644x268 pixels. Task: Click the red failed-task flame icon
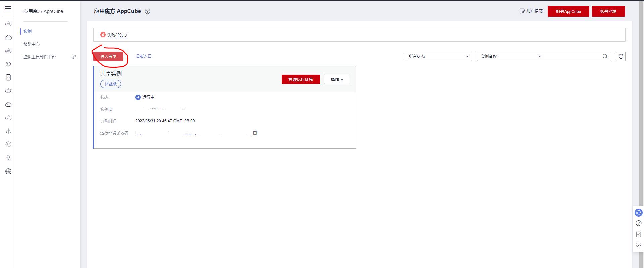(x=103, y=35)
